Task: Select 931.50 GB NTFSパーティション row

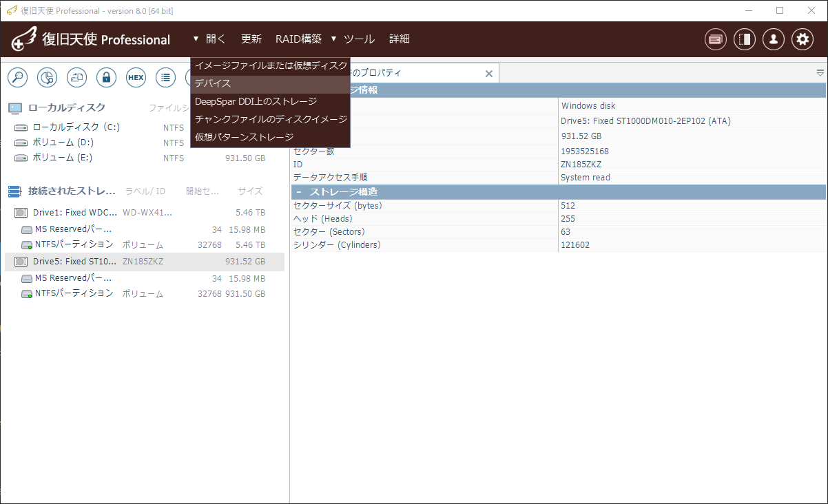Action: click(145, 293)
